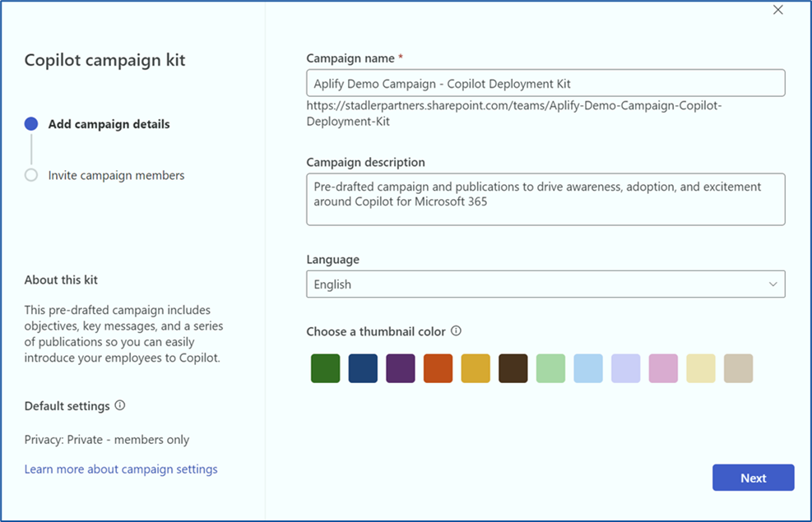Open the Language dropdown chevron
The height and width of the screenshot is (522, 812).
point(773,284)
